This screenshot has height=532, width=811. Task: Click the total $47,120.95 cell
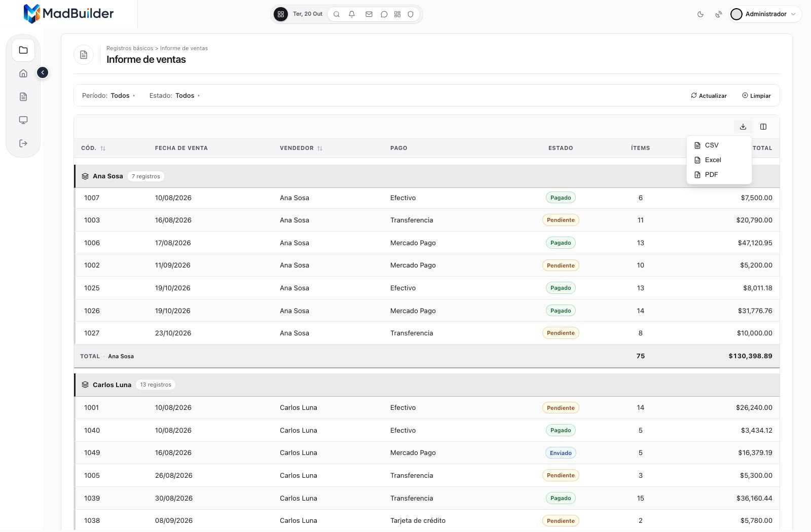click(x=755, y=243)
